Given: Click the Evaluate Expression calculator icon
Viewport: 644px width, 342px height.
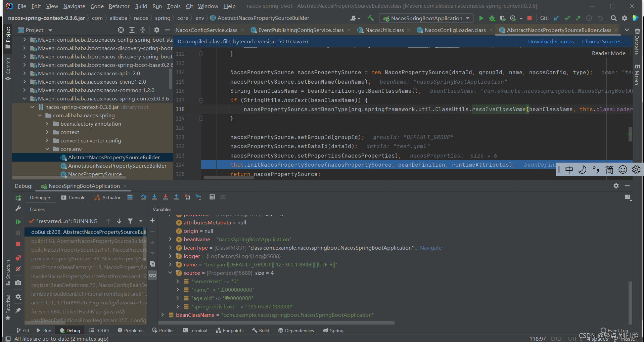Looking at the screenshot, I should coord(212,197).
